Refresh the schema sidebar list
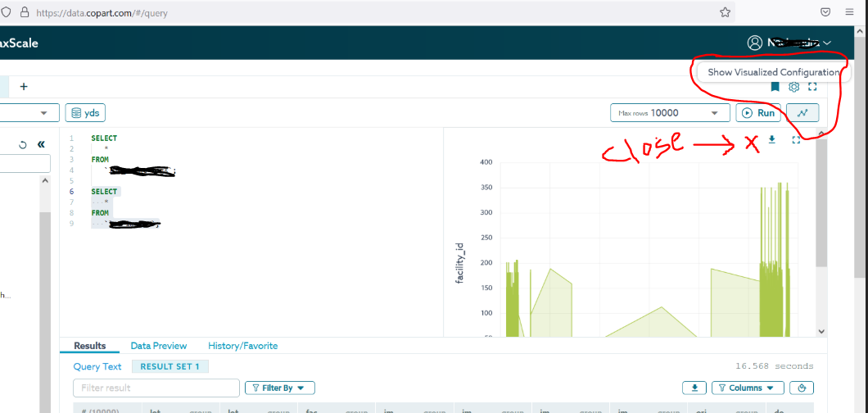The height and width of the screenshot is (413, 868). (x=23, y=145)
